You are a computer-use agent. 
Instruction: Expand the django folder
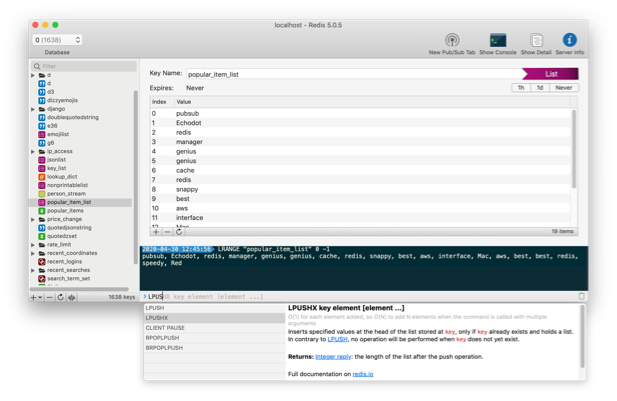[x=33, y=109]
